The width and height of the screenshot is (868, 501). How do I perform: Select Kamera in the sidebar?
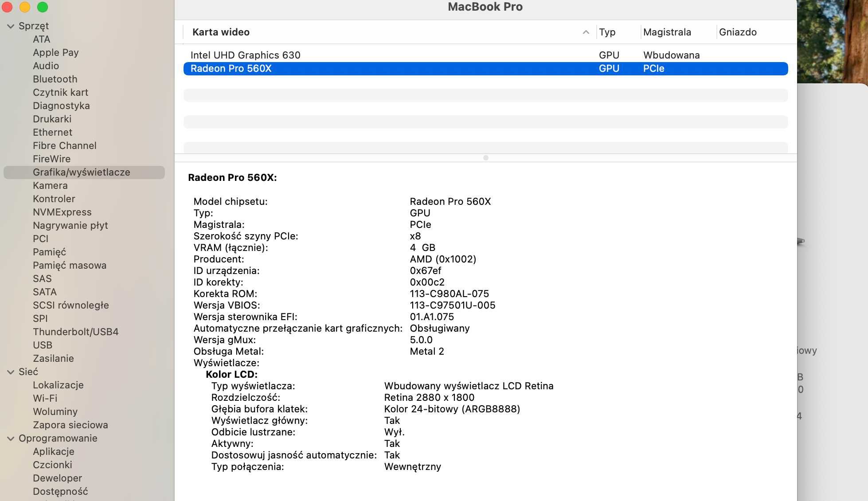(x=50, y=185)
